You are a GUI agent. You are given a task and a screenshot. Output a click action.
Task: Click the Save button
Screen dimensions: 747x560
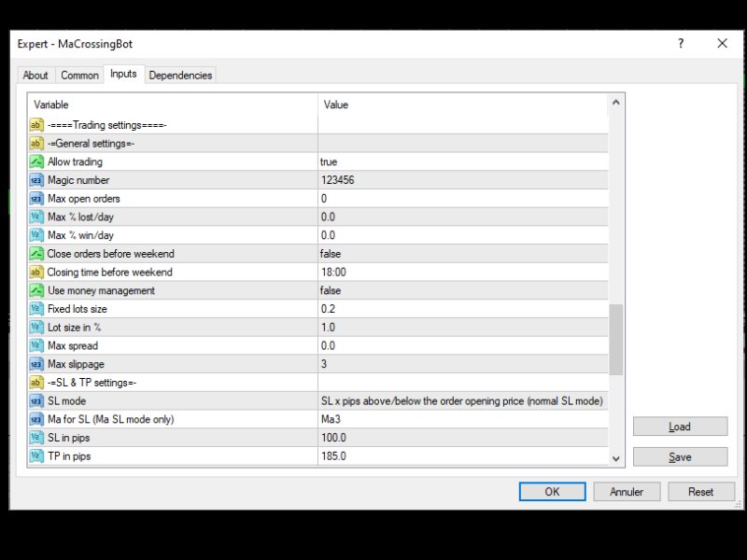click(680, 457)
